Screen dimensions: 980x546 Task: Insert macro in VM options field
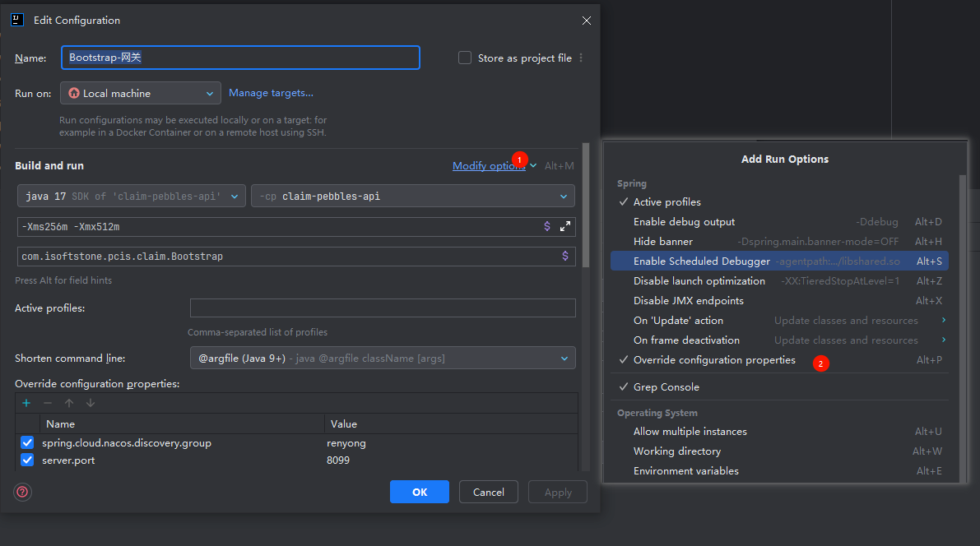[547, 226]
